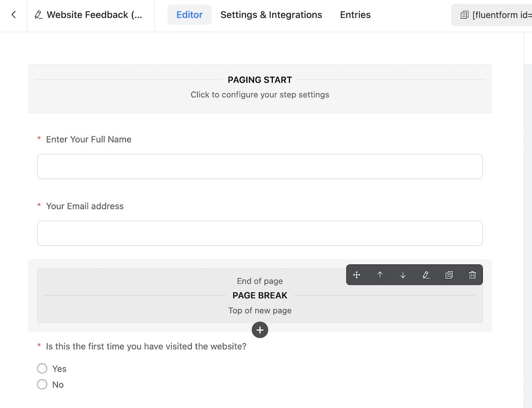The height and width of the screenshot is (408, 532).
Task: Click the 'Top of new page' text
Action: point(260,311)
